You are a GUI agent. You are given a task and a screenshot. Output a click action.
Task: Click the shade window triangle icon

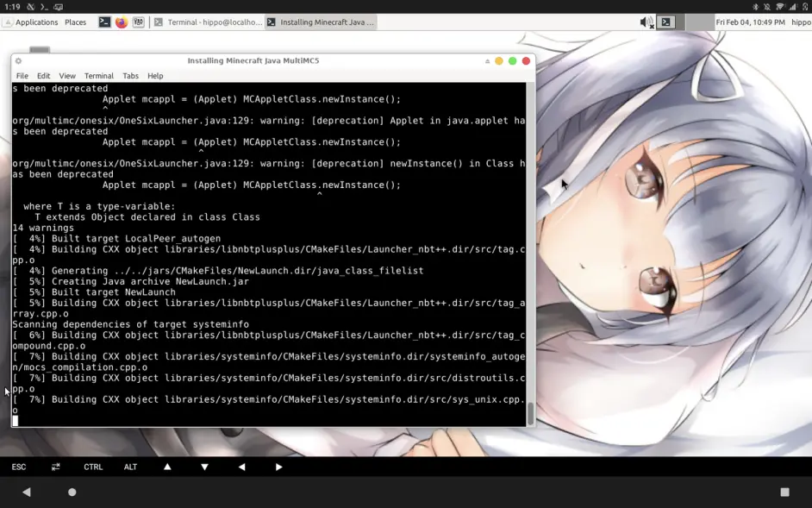(487, 60)
